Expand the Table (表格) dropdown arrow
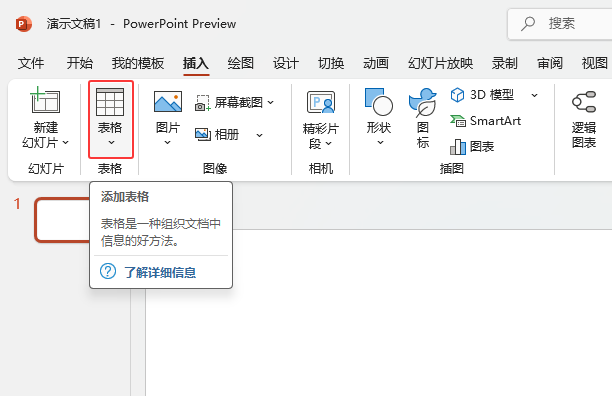 pyautogui.click(x=111, y=143)
